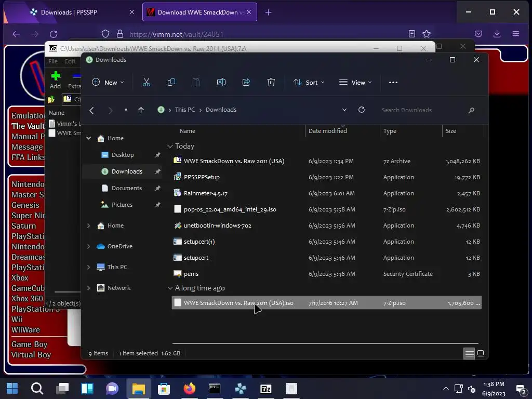Open the Sort options dropdown

click(309, 83)
